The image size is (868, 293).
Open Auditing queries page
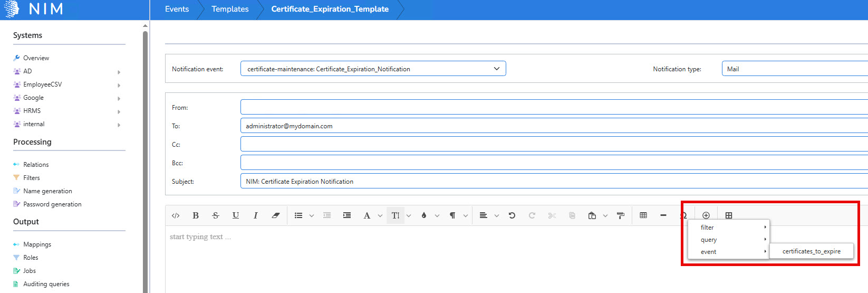(x=46, y=284)
